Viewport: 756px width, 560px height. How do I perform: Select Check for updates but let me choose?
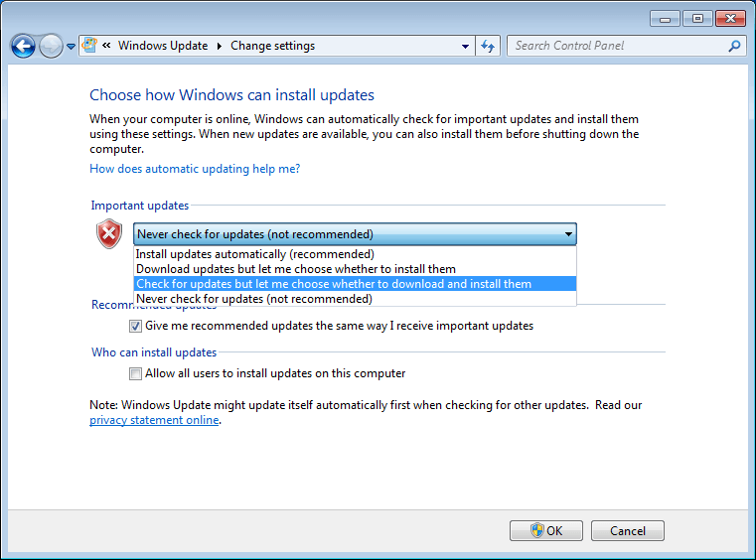click(355, 284)
